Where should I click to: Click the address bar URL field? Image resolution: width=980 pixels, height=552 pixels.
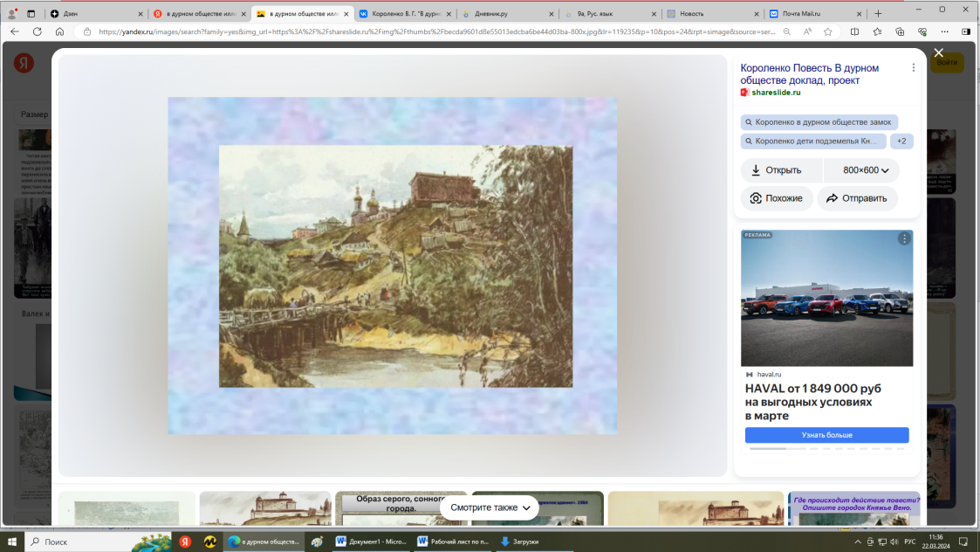click(437, 32)
